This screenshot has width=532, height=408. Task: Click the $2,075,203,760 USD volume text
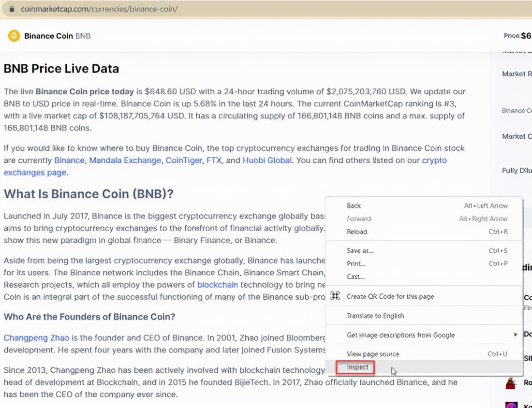pos(366,91)
